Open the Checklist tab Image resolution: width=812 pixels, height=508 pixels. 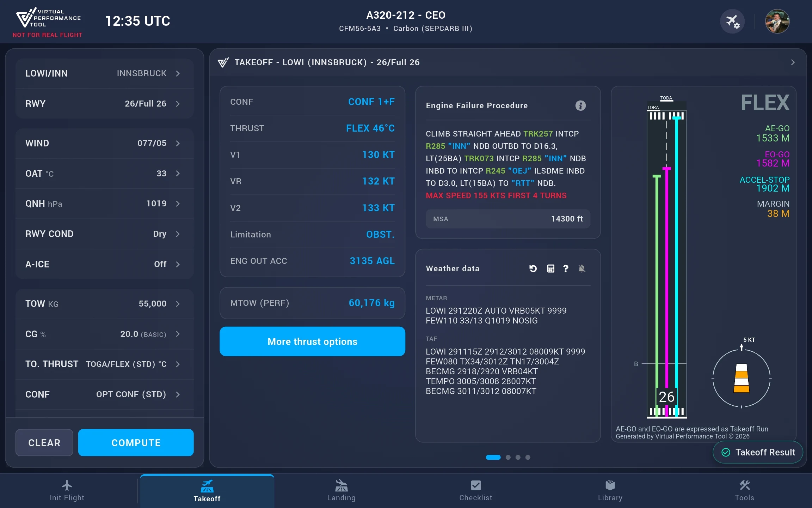point(475,491)
